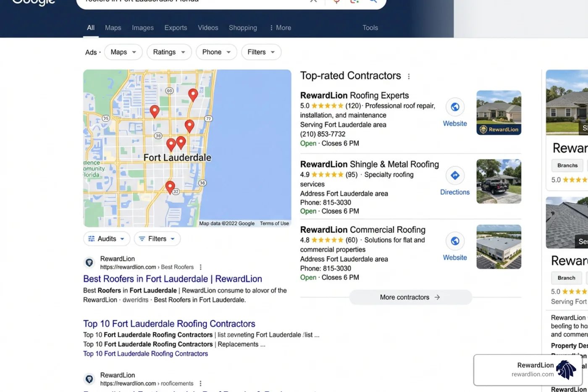Open the side panel shingle roof photo
The height and width of the screenshot is (392, 588).
point(567,223)
